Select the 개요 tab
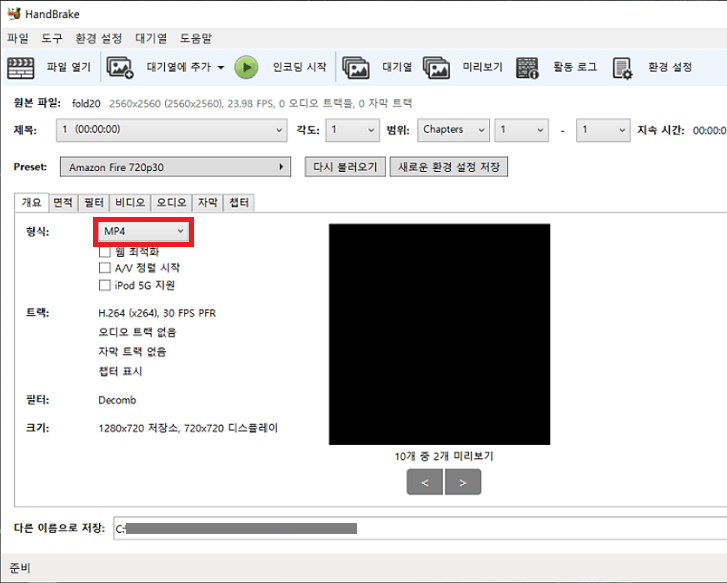The height and width of the screenshot is (583, 727). pyautogui.click(x=32, y=203)
